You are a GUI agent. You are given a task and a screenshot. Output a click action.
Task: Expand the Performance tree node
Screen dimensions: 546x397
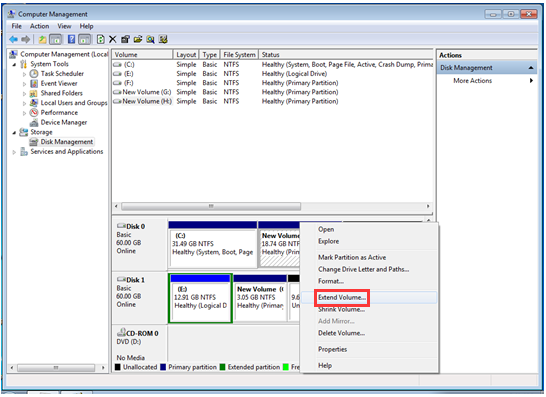click(x=24, y=113)
